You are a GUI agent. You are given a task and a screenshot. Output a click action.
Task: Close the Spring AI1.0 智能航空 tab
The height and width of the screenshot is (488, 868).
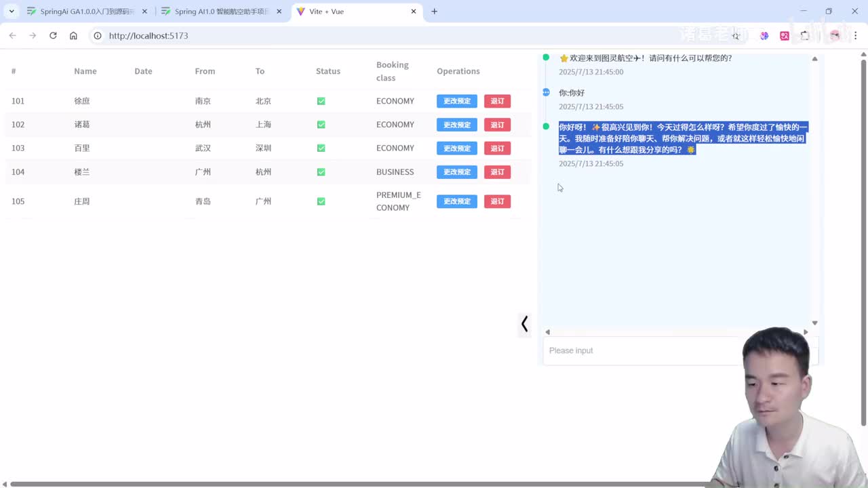(x=279, y=12)
